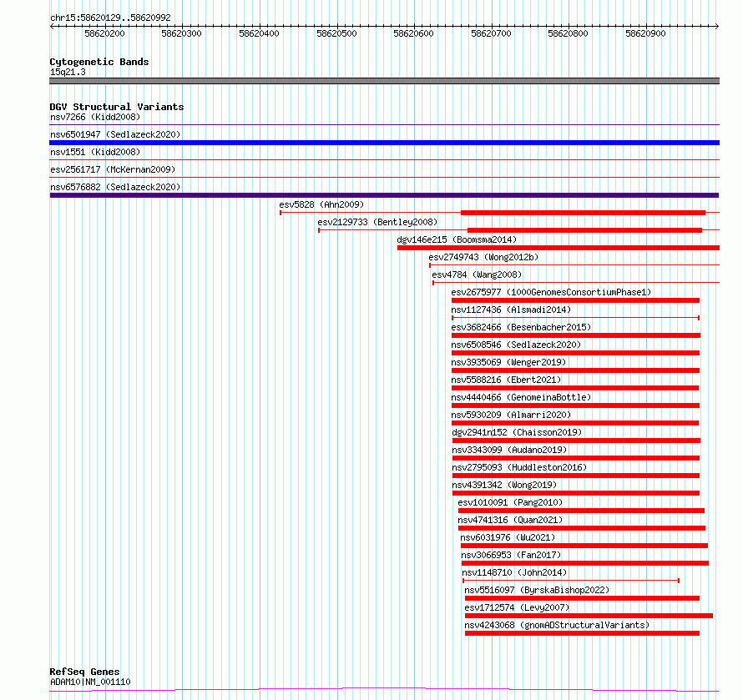Click the 15q21.3 band label

[68, 72]
